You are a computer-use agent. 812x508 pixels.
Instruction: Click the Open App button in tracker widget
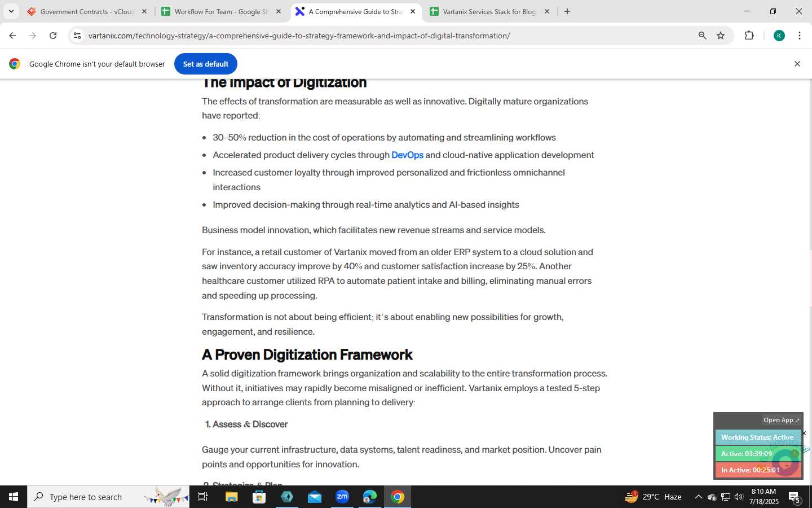click(781, 420)
